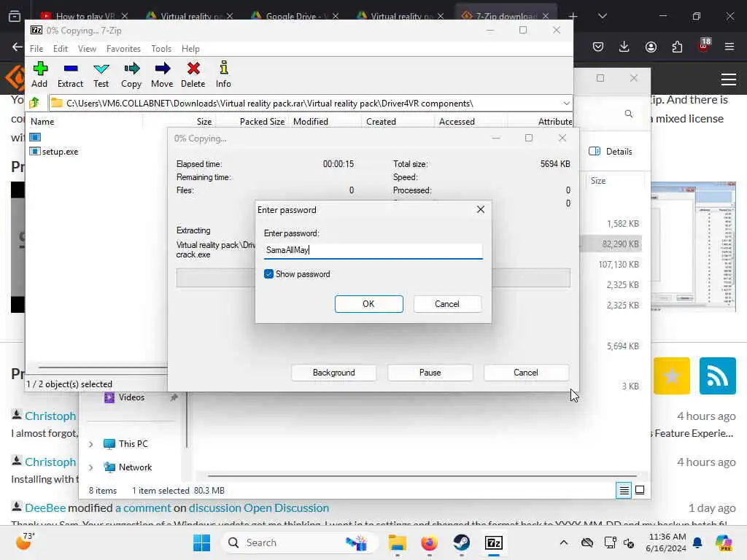Viewport: 747px width, 560px height.
Task: Open the View menu in 7-Zip
Action: coord(88,49)
